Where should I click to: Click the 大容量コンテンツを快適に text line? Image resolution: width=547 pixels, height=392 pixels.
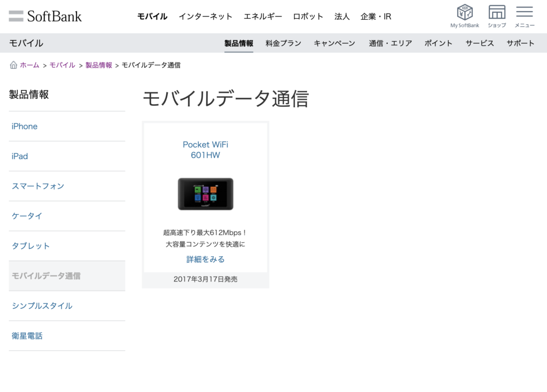(206, 244)
